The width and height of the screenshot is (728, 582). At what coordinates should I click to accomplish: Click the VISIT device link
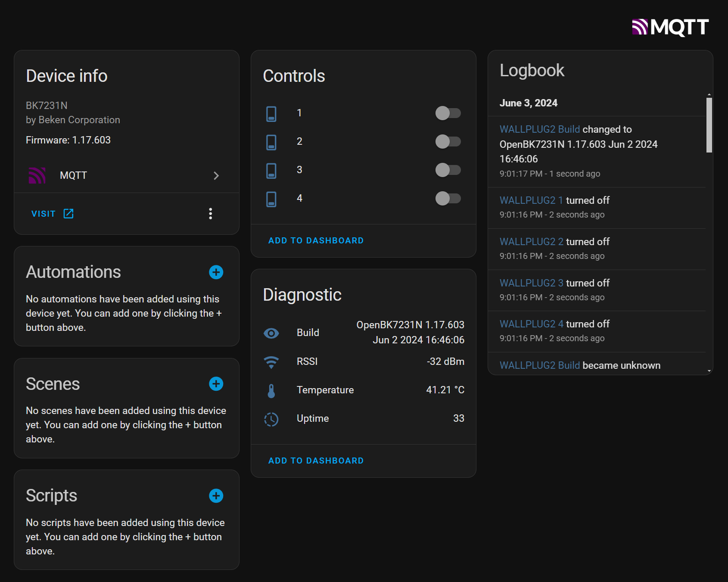click(x=44, y=214)
